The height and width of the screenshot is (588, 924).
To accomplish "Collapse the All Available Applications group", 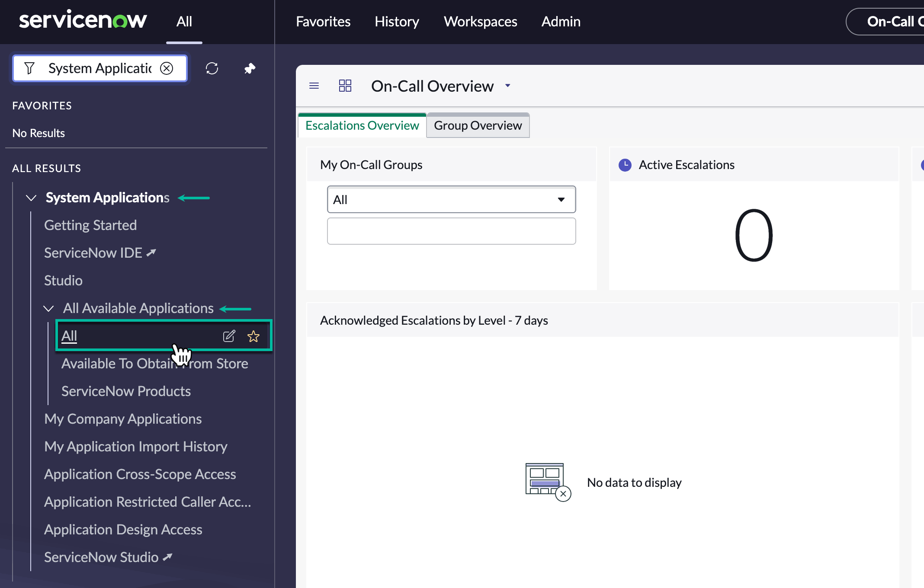I will pyautogui.click(x=48, y=308).
